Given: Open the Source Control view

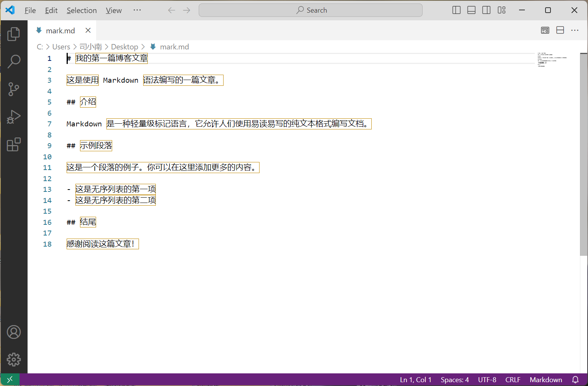Looking at the screenshot, I should (x=14, y=89).
